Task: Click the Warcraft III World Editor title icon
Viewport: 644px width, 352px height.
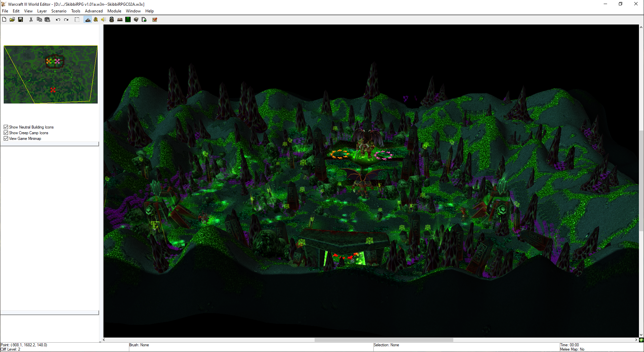Action: [4, 4]
